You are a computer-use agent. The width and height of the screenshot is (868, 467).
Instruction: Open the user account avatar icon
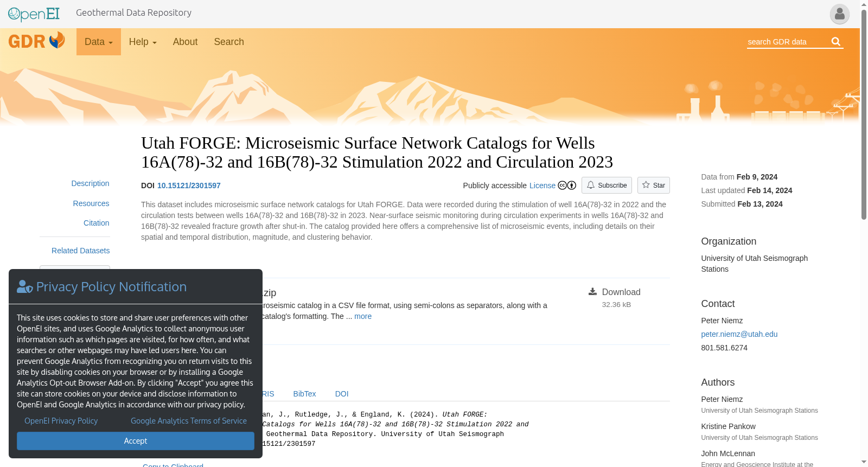tap(839, 14)
